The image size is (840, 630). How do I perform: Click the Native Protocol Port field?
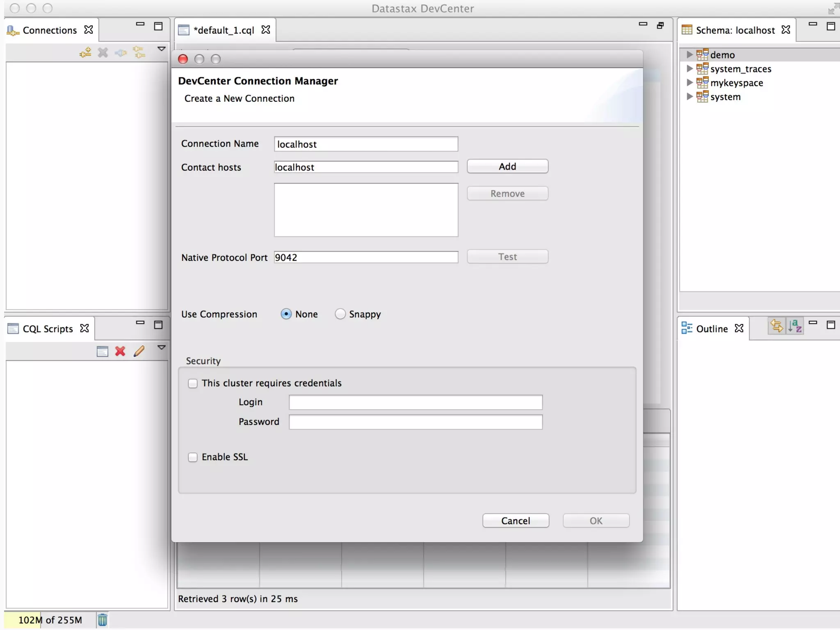point(366,258)
